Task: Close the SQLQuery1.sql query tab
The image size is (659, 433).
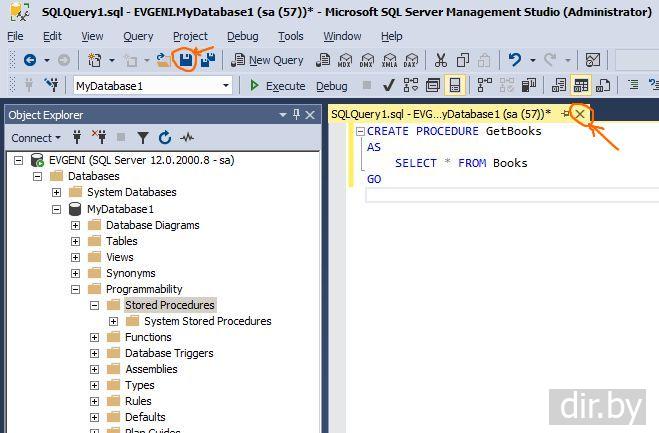Action: pos(580,114)
